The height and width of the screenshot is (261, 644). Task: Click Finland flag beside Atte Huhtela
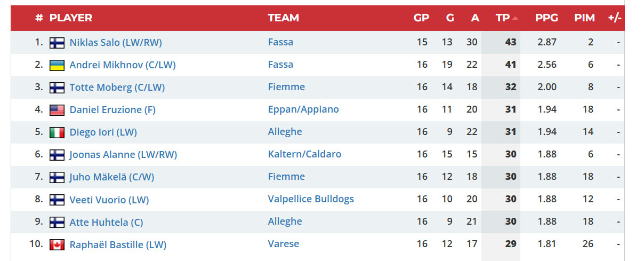pyautogui.click(x=57, y=223)
